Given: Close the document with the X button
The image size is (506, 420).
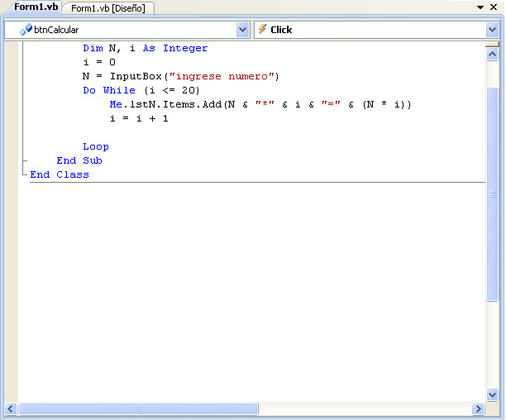Looking at the screenshot, I should 494,7.
